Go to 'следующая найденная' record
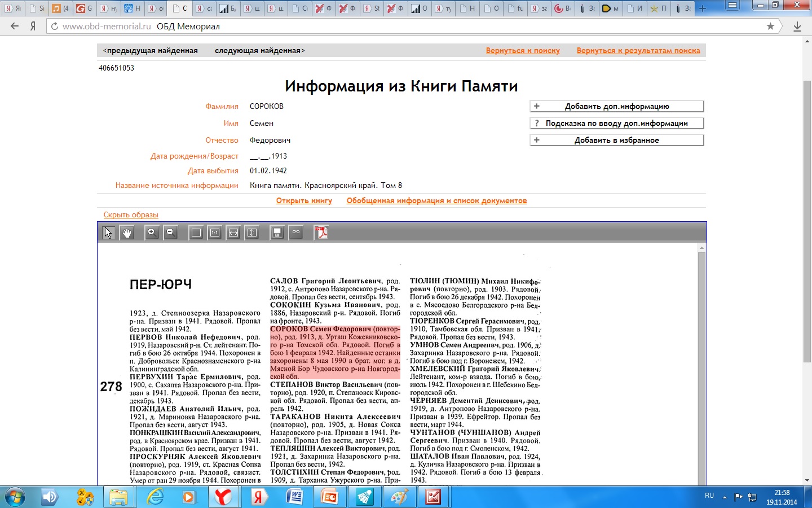 pyautogui.click(x=259, y=51)
